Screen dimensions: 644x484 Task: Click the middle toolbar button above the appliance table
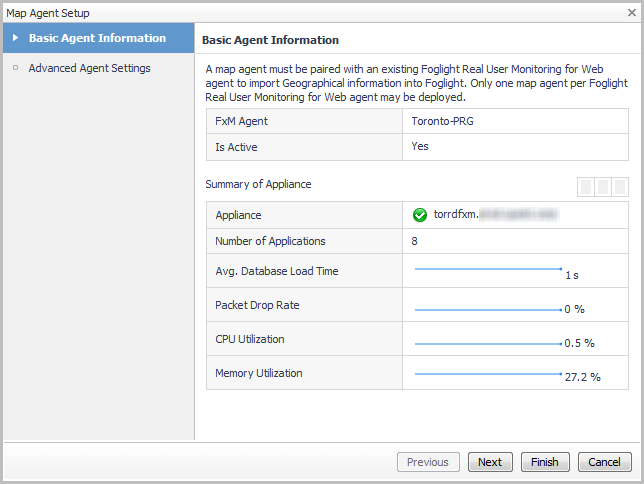tap(603, 186)
